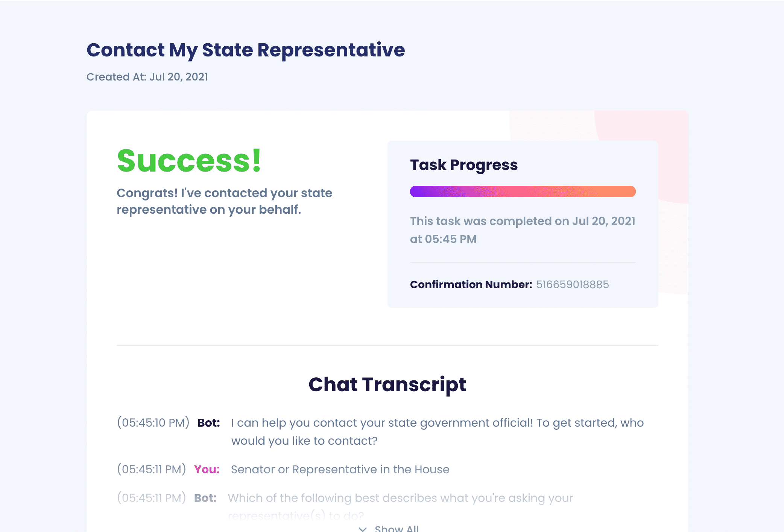
Task: Select the Task Progress heading
Action: [464, 165]
